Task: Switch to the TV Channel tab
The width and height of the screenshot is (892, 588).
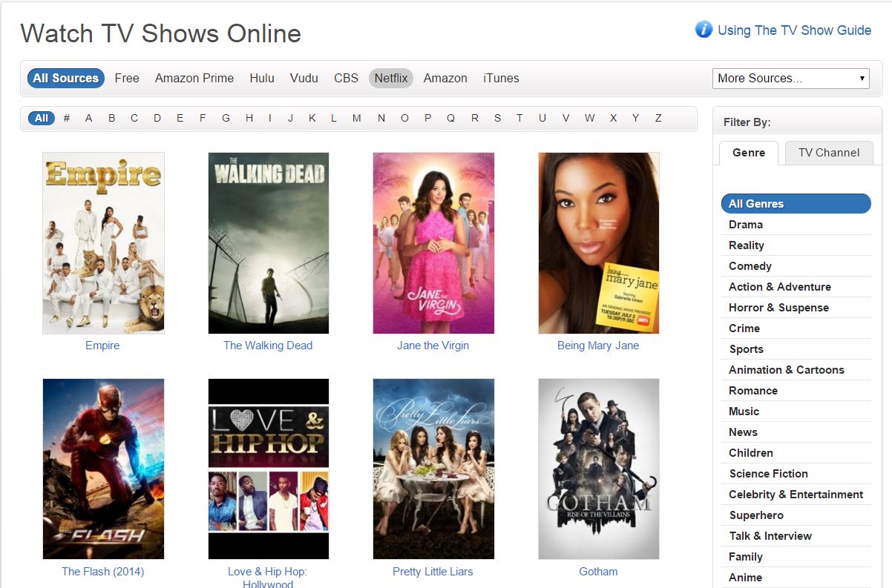Action: tap(829, 153)
